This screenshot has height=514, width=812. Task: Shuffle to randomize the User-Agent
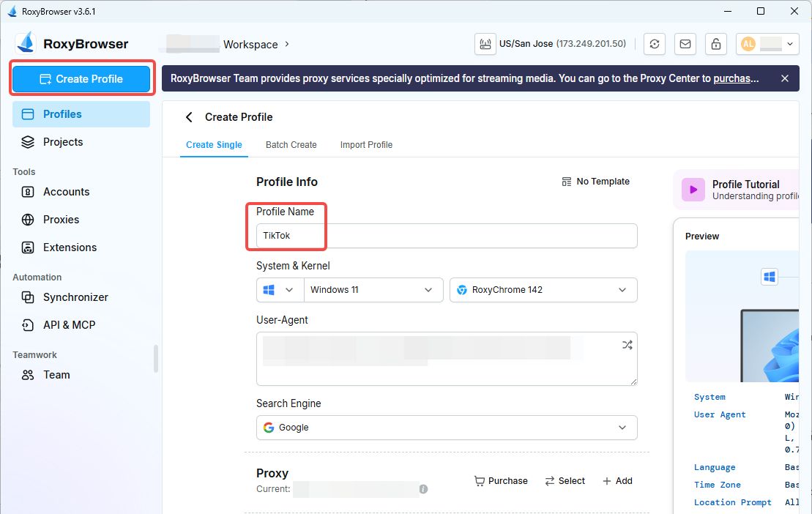click(627, 344)
